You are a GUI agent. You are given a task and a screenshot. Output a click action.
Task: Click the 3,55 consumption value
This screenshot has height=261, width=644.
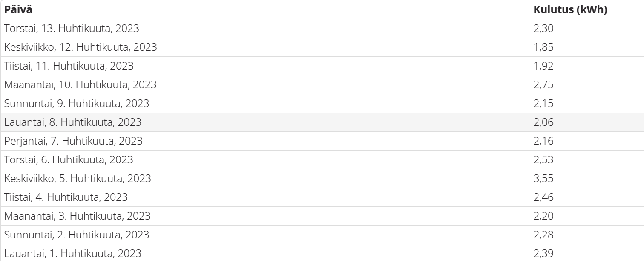point(543,179)
